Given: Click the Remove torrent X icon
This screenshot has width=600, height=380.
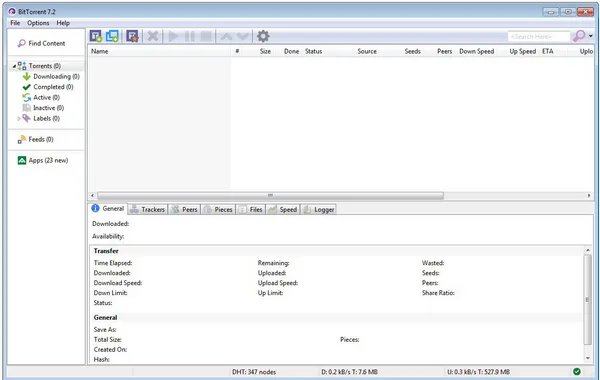Looking at the screenshot, I should (153, 36).
